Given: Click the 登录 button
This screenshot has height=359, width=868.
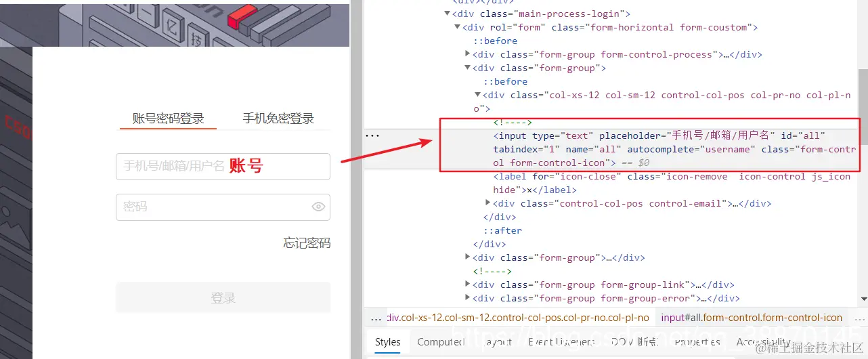Looking at the screenshot, I should point(223,298).
